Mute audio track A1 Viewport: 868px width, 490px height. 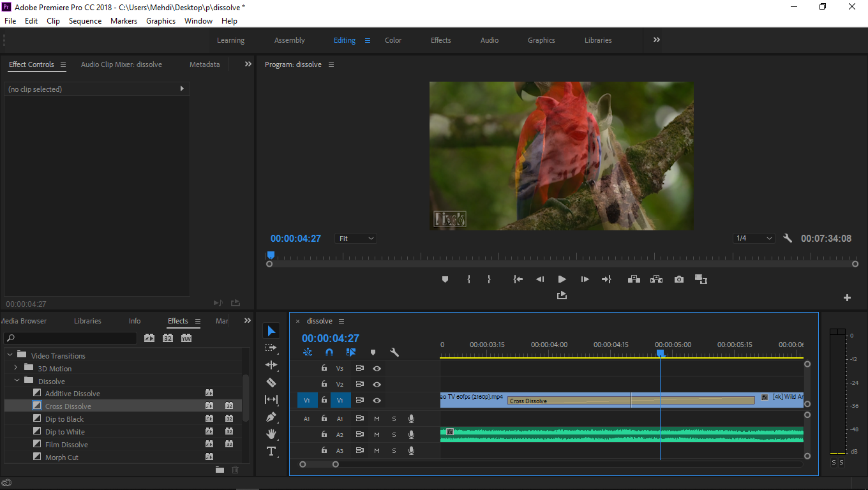(x=377, y=419)
